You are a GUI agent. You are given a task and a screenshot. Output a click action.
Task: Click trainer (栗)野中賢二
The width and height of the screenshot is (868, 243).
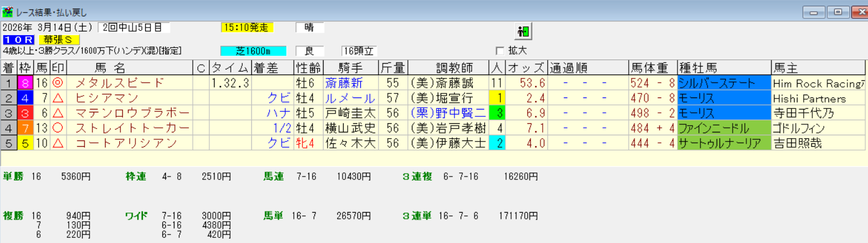[447, 113]
